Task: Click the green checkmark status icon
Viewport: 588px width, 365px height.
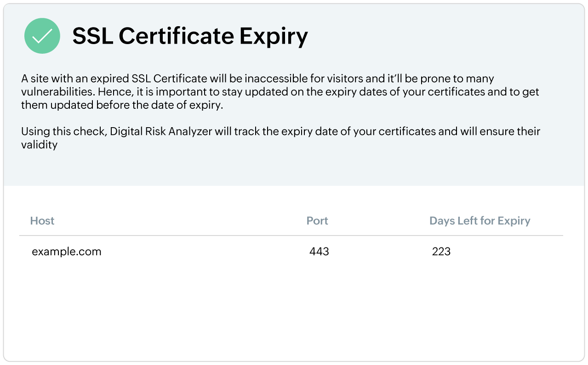Action: [42, 36]
